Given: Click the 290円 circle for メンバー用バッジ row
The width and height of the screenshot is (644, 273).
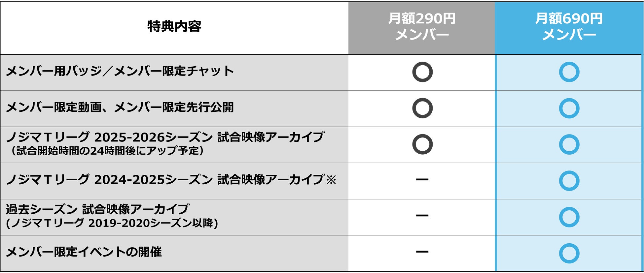Looking at the screenshot, I should tap(422, 72).
